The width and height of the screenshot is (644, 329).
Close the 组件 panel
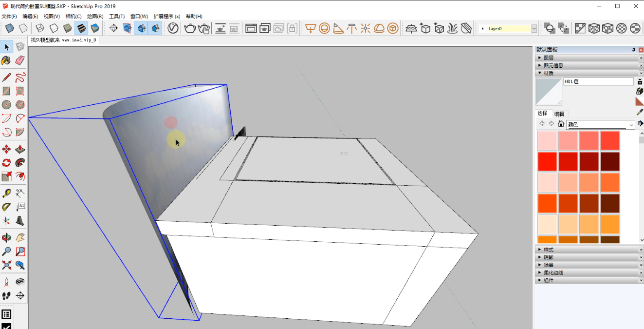point(641,280)
